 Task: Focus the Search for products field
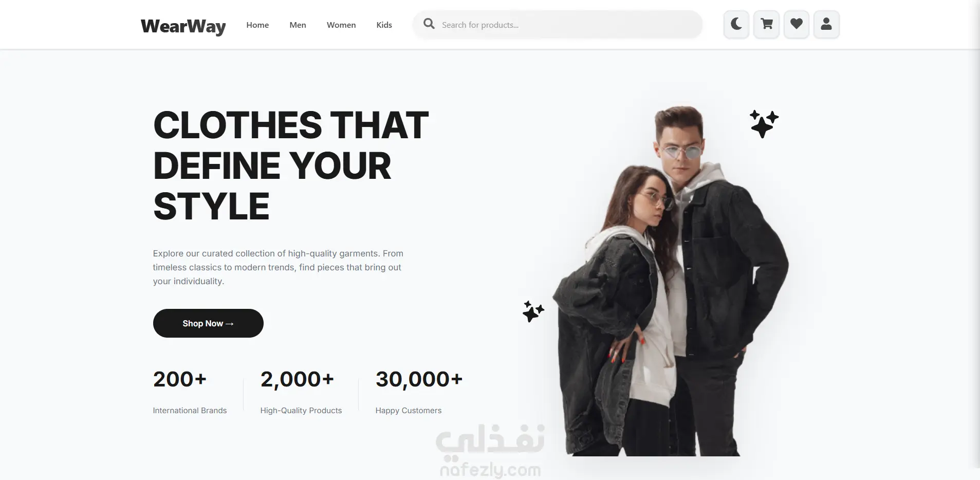557,24
